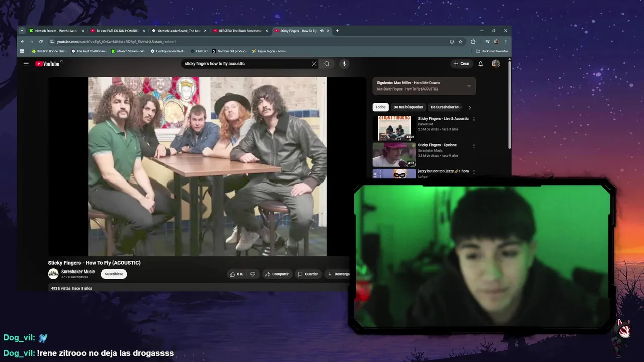Open the zitrosch Stream bookmark
This screenshot has height=362, width=644.
pos(128,51)
